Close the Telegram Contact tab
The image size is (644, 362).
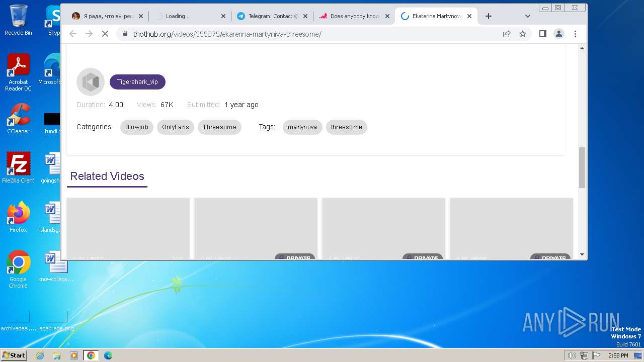pos(305,16)
